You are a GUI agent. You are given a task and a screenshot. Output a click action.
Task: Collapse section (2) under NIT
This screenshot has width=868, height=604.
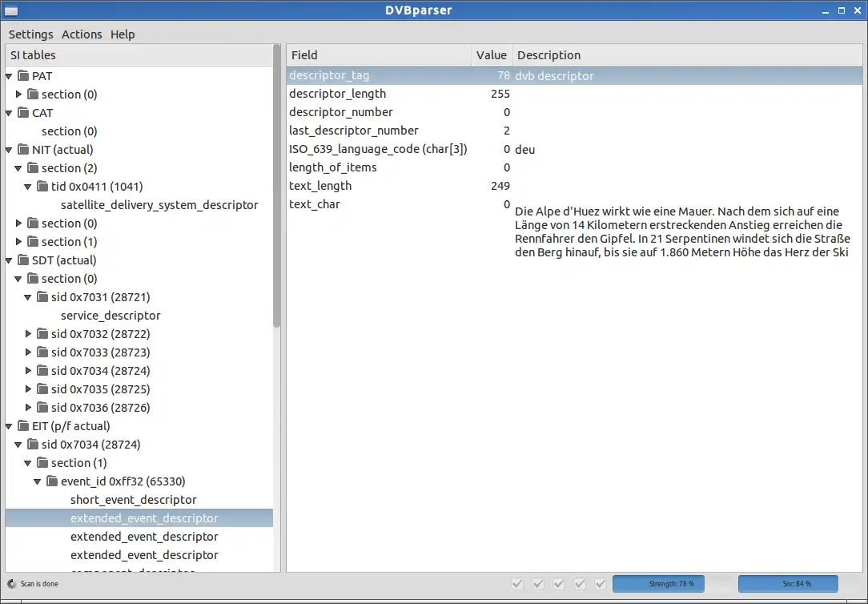(x=18, y=168)
